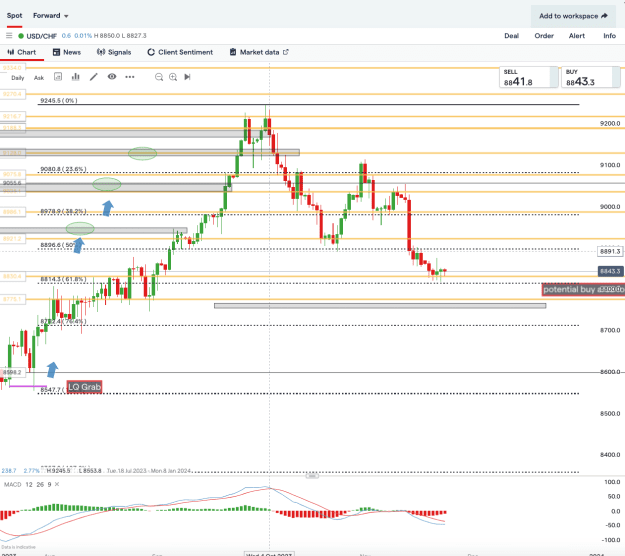Zoom in the chart with the plus magnifier
625x556 pixels.
tap(173, 77)
